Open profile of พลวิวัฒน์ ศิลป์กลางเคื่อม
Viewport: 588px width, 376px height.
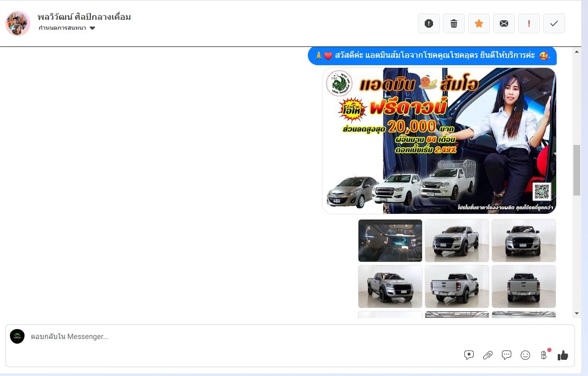(x=84, y=17)
